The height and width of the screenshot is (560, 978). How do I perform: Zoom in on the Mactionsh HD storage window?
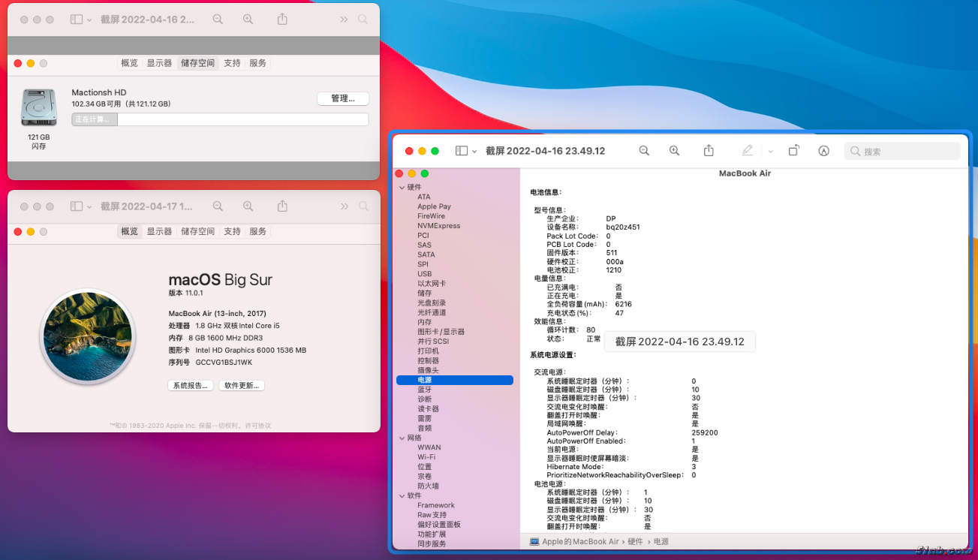pos(248,20)
